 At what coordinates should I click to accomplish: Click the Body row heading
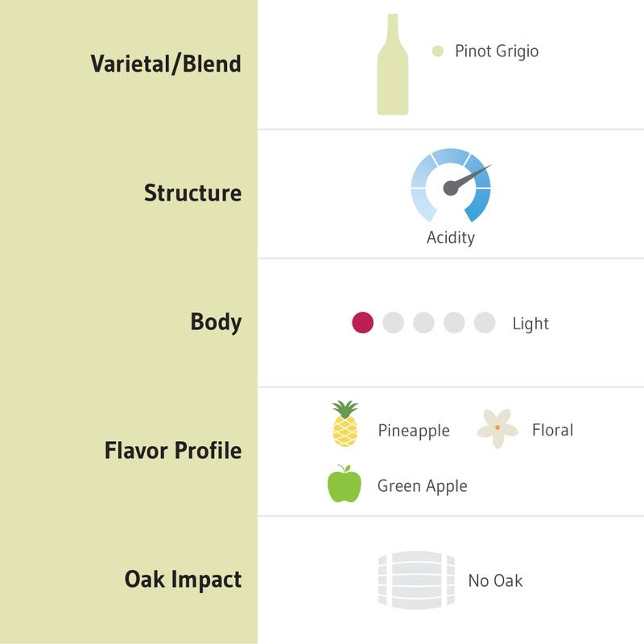216,322
